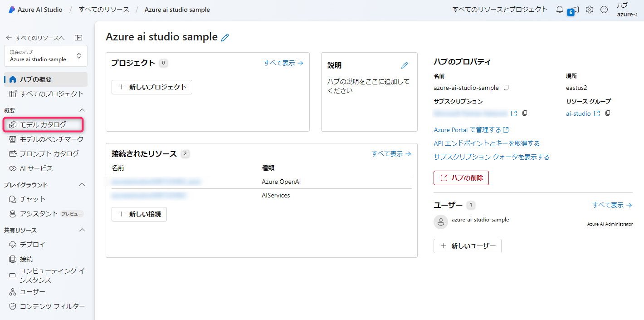This screenshot has height=320, width=644.
Task: Open the blurred AIServices connection link
Action: coord(149,196)
